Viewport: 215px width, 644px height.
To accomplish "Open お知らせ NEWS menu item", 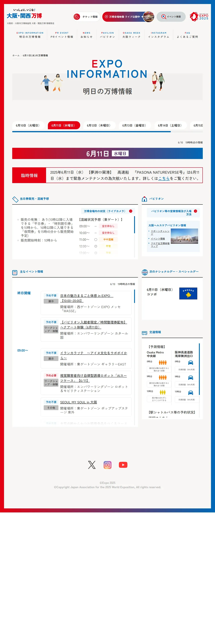I will pyautogui.click(x=87, y=35).
